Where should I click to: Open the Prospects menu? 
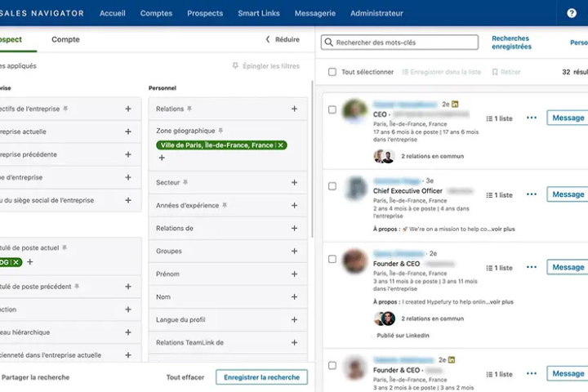[205, 13]
